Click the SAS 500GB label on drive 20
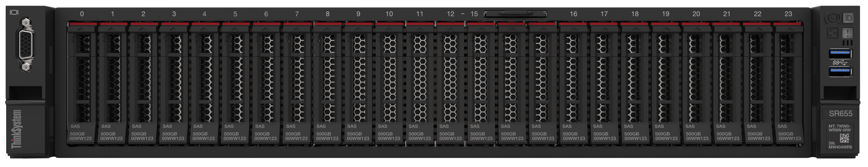The height and width of the screenshot is (167, 868). click(x=697, y=133)
